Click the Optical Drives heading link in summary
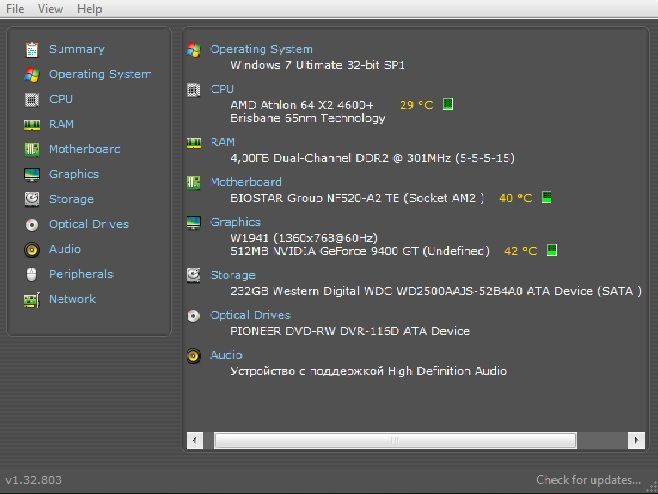This screenshot has height=494, width=658. coord(251,315)
